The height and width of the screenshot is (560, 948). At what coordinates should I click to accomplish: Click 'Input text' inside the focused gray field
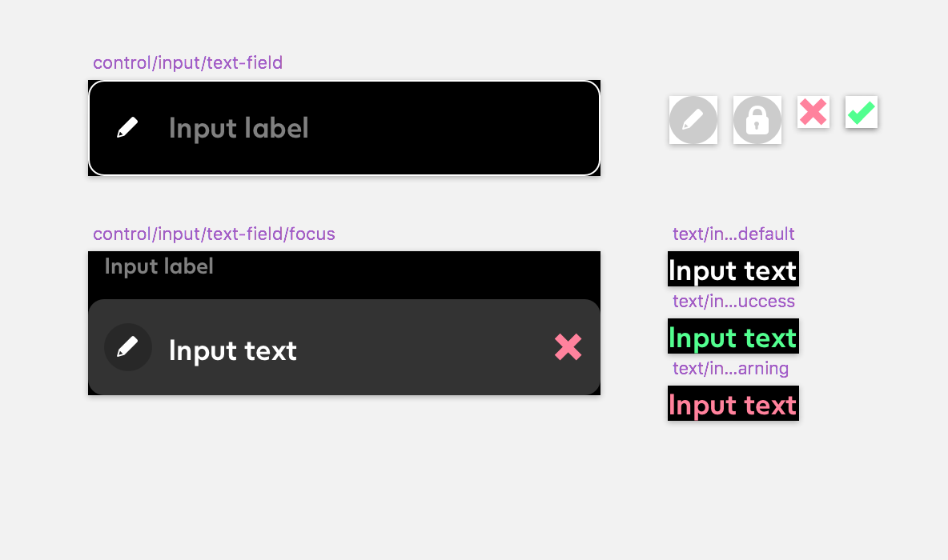233,350
